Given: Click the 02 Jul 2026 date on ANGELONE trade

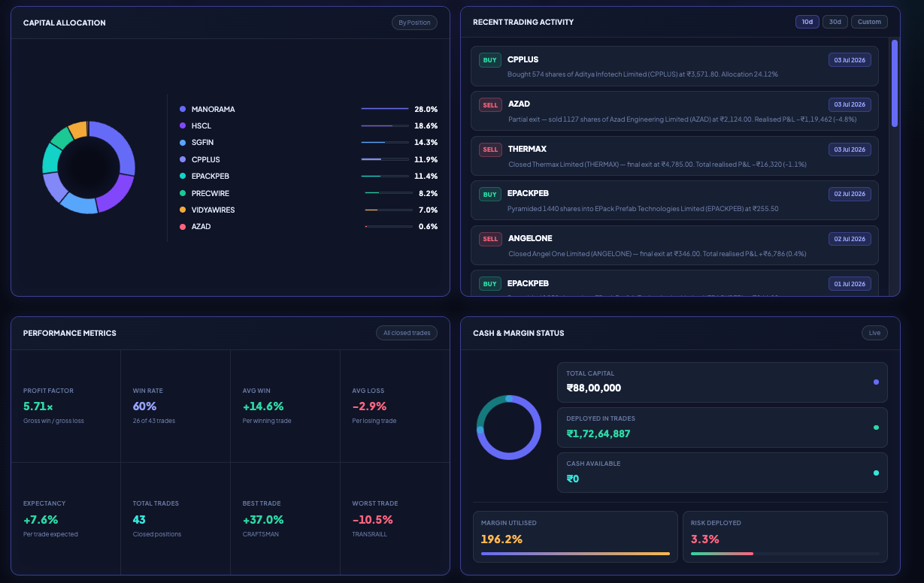Looking at the screenshot, I should (x=850, y=239).
